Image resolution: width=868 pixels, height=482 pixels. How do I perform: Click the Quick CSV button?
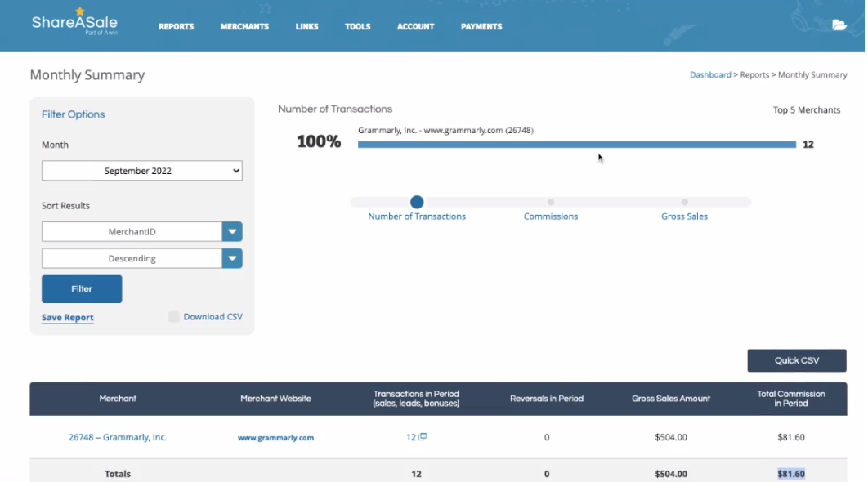click(x=797, y=360)
